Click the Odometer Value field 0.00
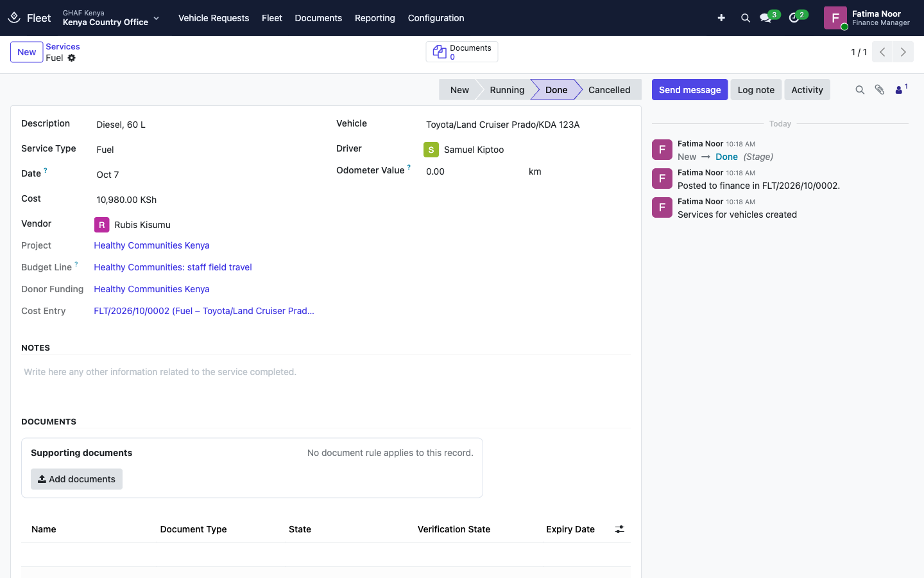 pyautogui.click(x=474, y=171)
